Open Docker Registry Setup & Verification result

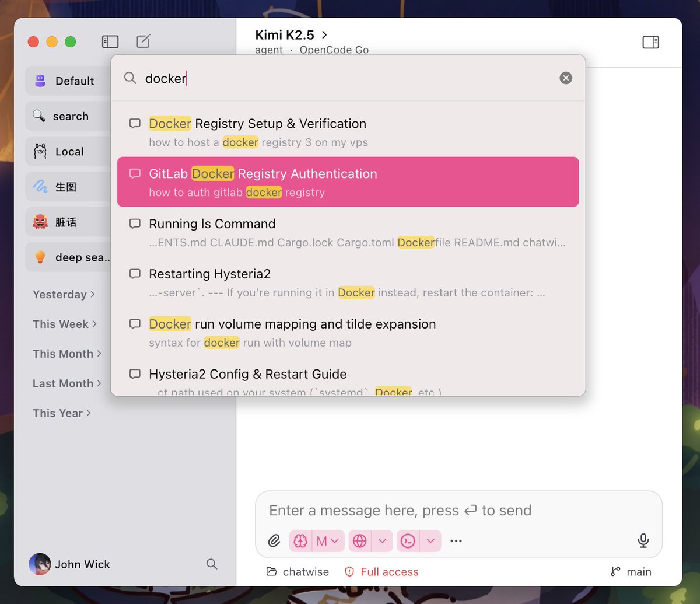pyautogui.click(x=348, y=132)
